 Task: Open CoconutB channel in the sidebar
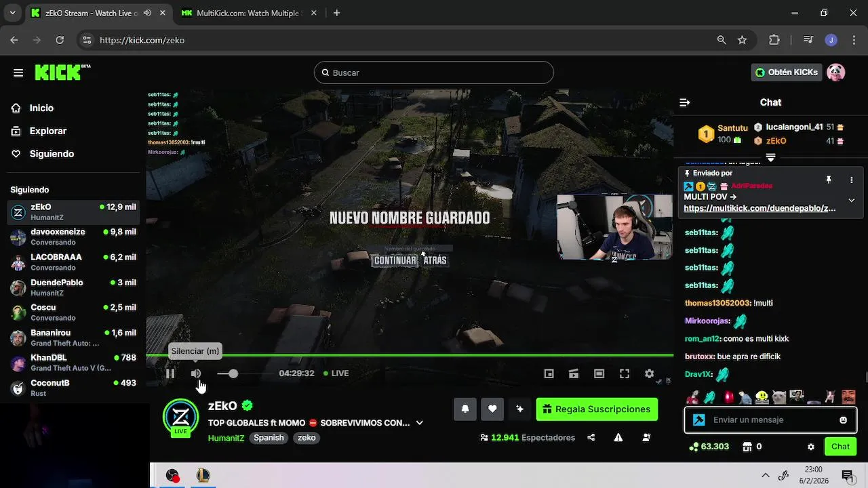coord(73,388)
